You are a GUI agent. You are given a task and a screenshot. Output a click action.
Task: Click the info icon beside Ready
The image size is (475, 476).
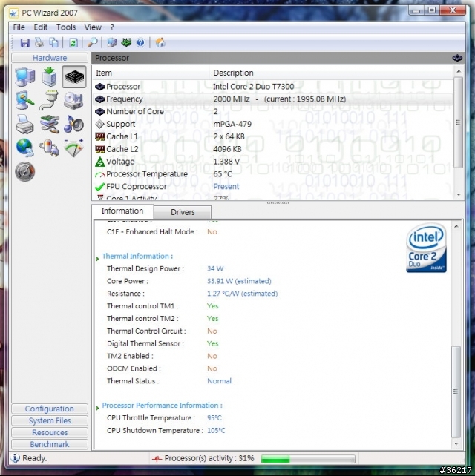pos(15,458)
